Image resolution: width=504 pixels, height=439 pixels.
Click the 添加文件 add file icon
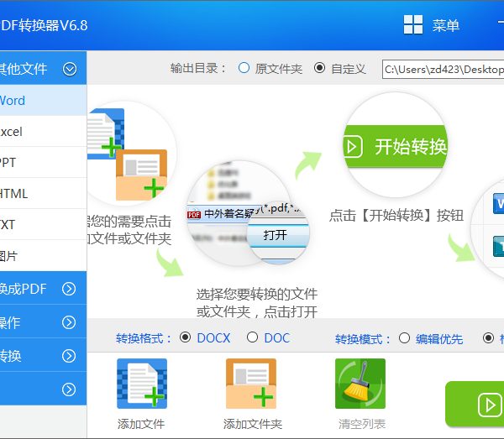(141, 384)
